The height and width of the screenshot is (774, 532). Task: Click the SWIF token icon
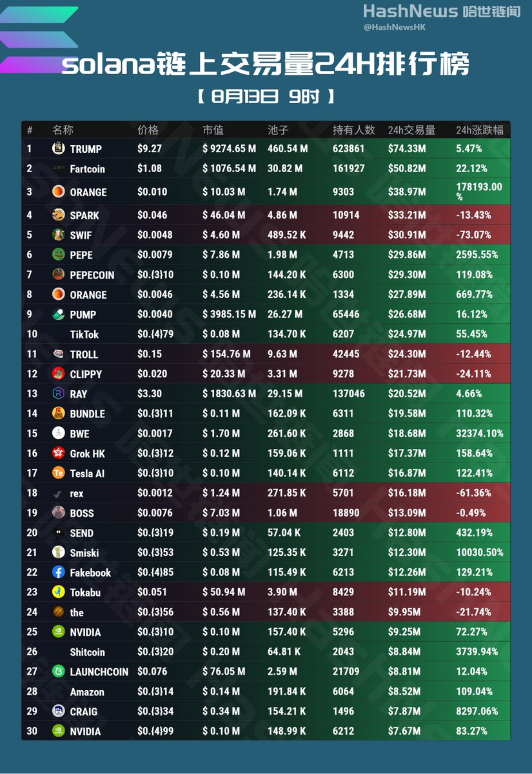pyautogui.click(x=59, y=235)
